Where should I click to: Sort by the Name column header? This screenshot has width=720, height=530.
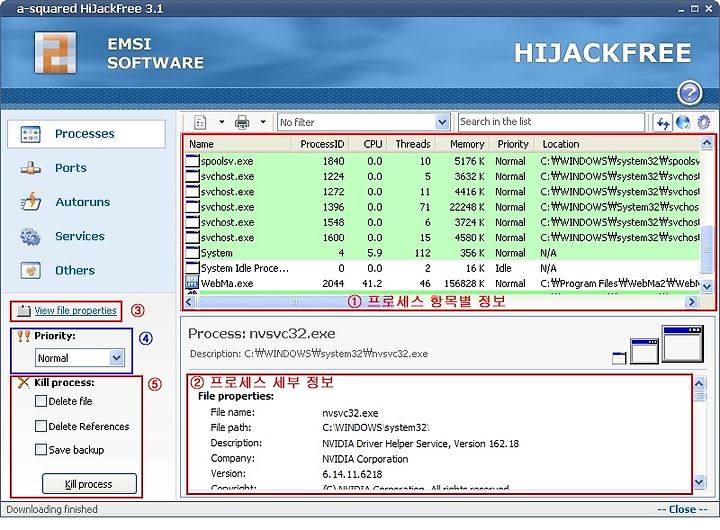click(239, 144)
